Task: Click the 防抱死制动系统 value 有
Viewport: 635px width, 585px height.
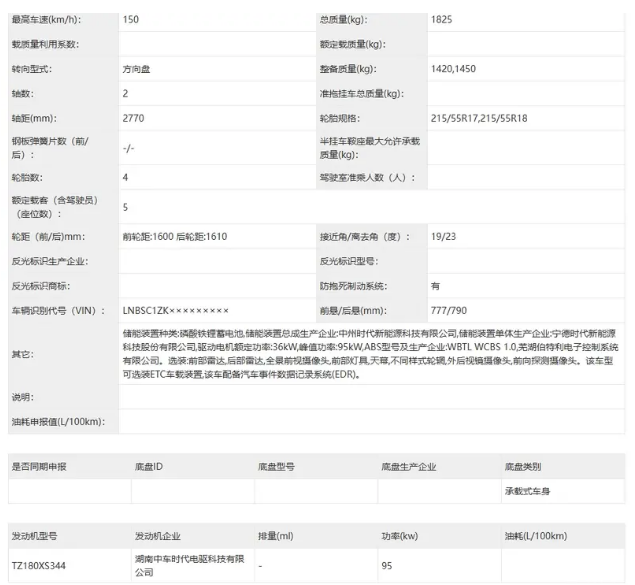Action: tap(435, 286)
